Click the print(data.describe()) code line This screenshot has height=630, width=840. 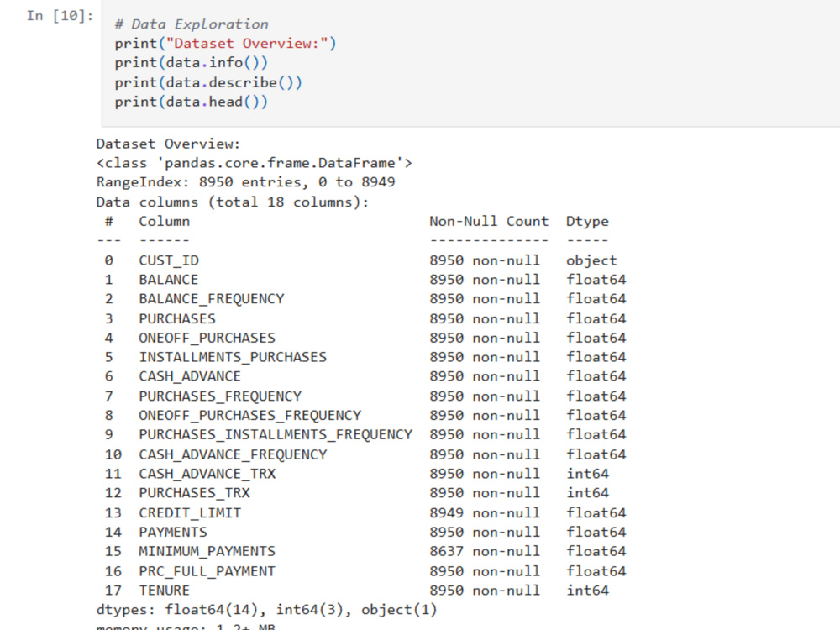[208, 82]
